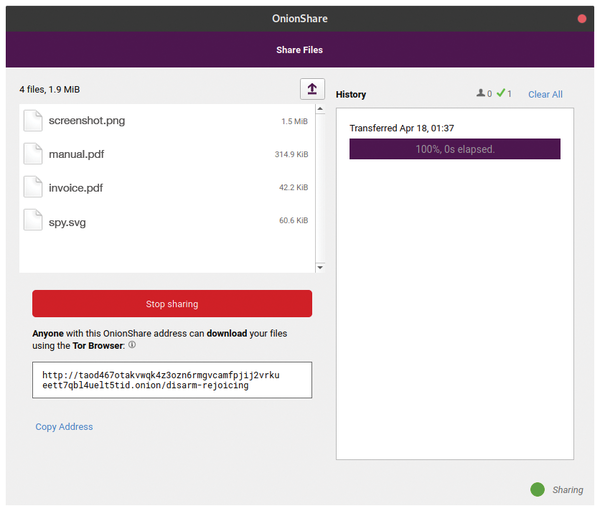Click the green Sharing status indicator
Viewport: 600px width, 511px height.
[x=537, y=489]
